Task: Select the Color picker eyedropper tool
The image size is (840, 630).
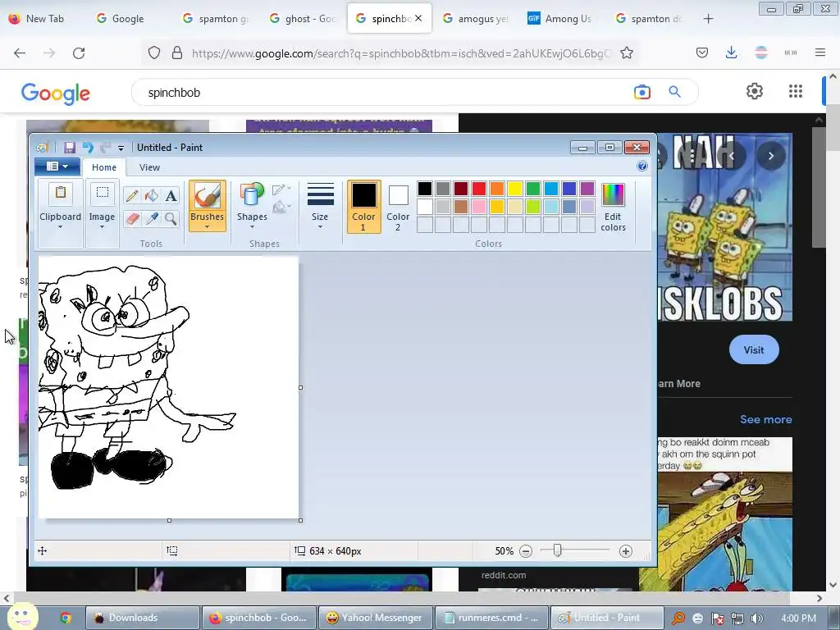Action: pos(152,218)
